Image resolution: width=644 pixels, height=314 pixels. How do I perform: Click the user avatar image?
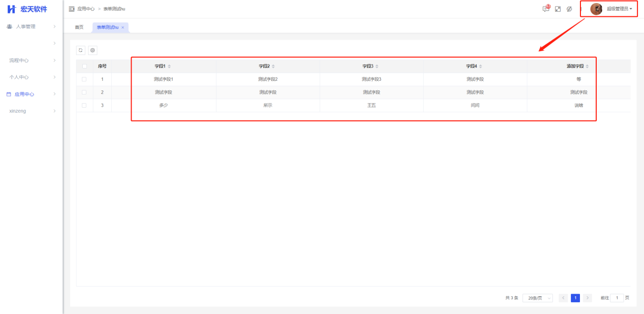click(x=596, y=9)
